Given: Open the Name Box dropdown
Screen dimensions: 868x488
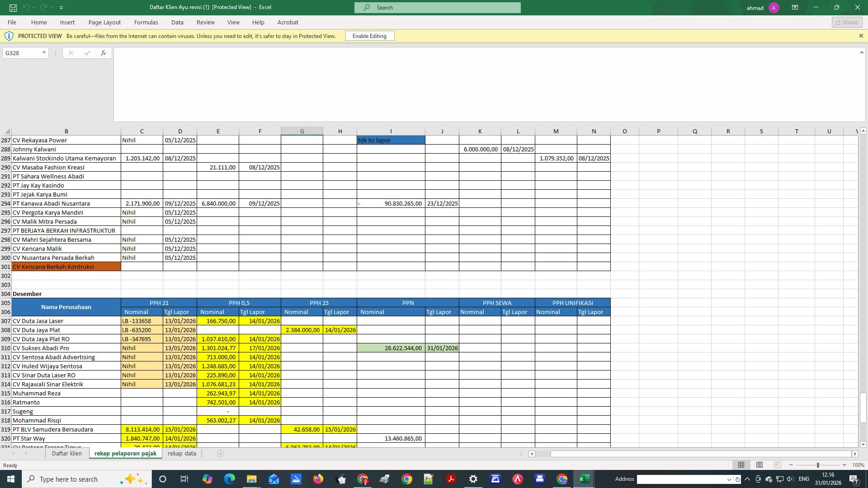Looking at the screenshot, I should point(43,53).
